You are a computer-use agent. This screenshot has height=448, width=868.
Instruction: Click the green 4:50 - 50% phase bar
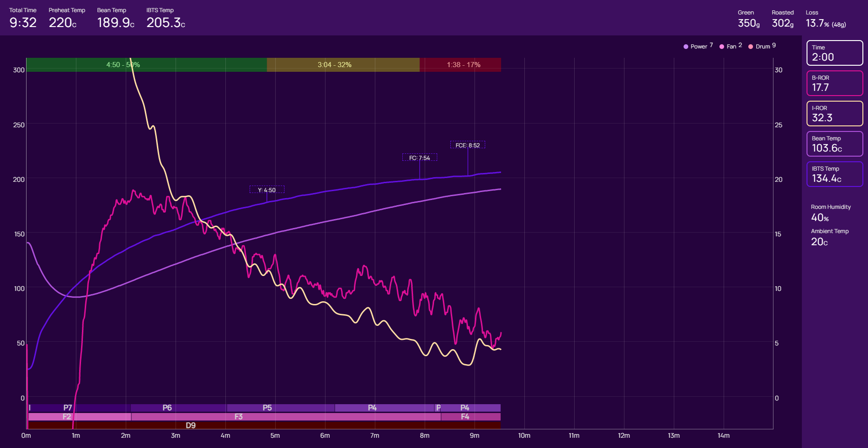[x=146, y=65]
